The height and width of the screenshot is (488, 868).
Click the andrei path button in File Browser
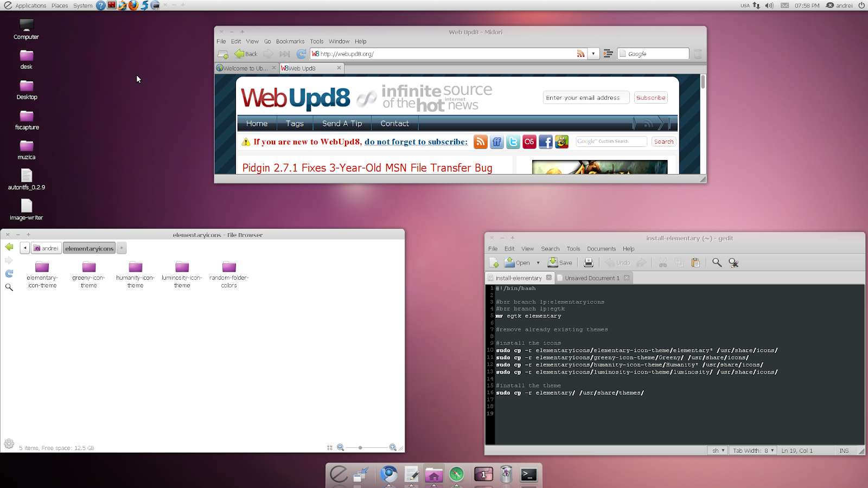coord(46,248)
